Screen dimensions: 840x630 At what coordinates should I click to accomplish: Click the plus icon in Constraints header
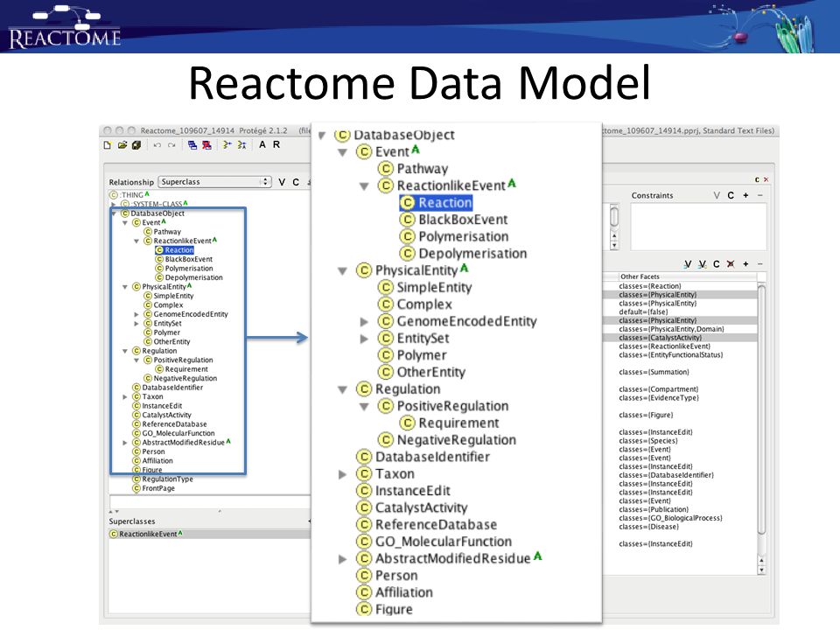point(745,195)
